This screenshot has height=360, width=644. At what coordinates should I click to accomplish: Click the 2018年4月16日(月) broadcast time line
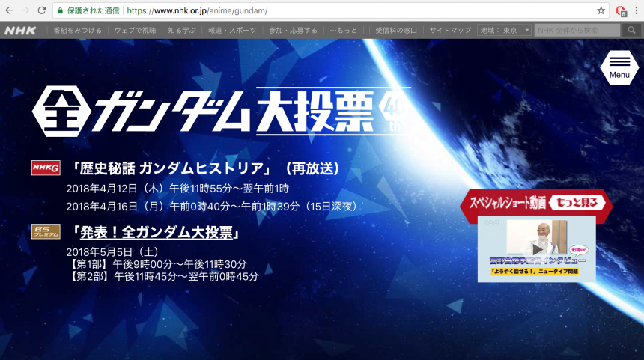[212, 207]
